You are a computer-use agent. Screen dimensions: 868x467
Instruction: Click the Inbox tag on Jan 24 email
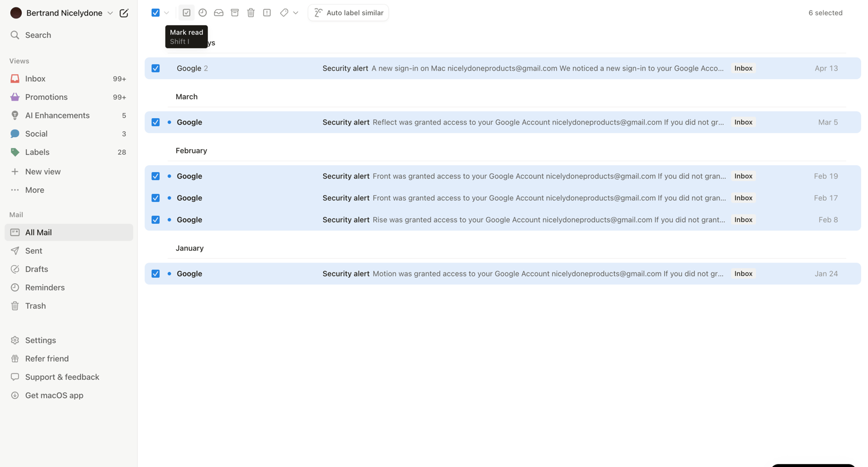(x=743, y=274)
